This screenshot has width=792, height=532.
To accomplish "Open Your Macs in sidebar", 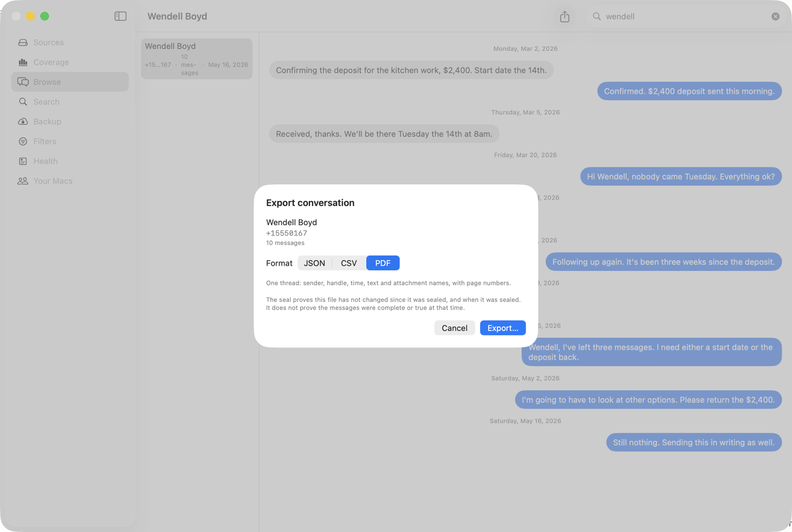I will pos(70,181).
